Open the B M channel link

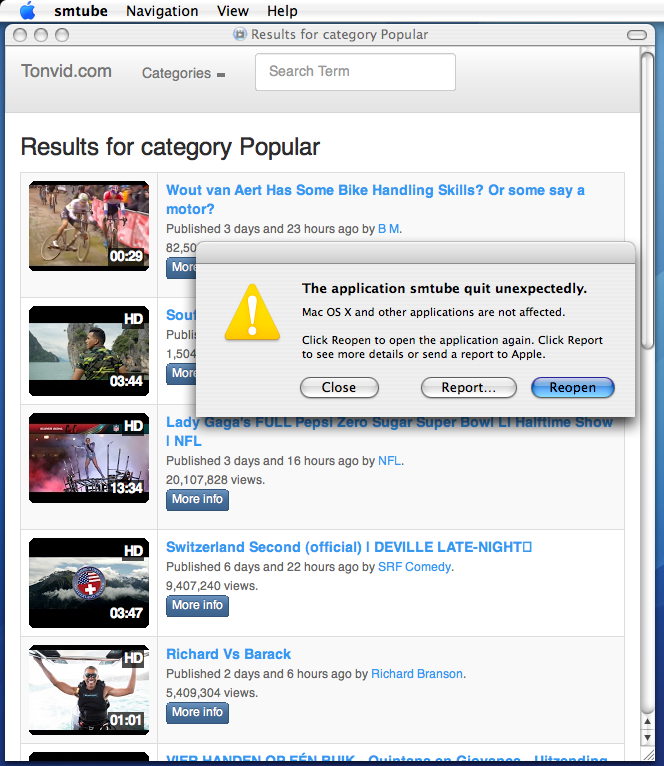(x=389, y=229)
